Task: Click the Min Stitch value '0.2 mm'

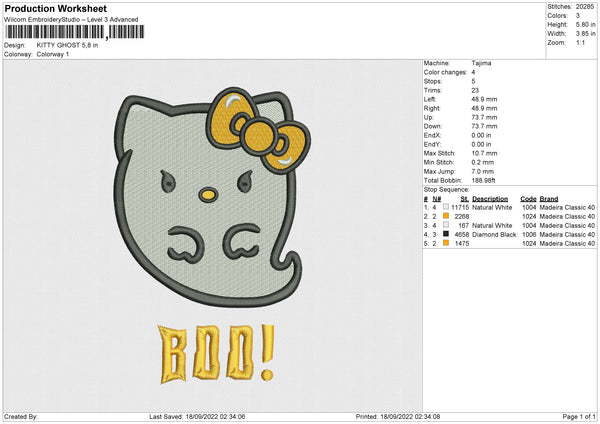Action: (483, 162)
